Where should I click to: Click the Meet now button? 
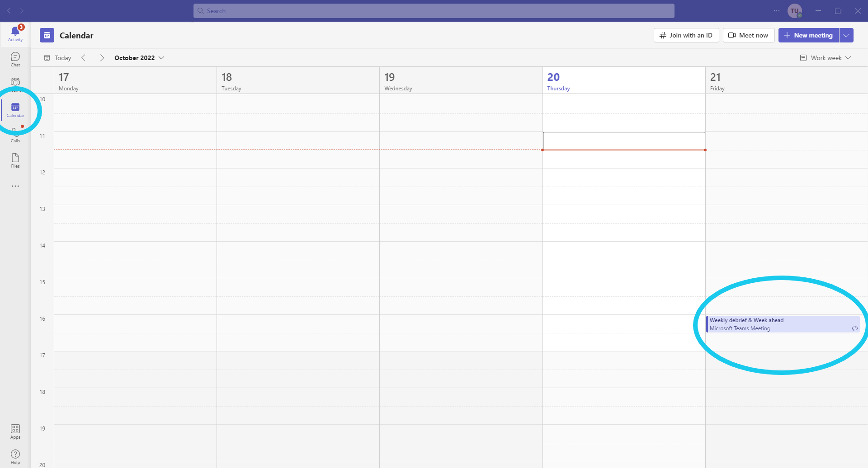pyautogui.click(x=748, y=35)
